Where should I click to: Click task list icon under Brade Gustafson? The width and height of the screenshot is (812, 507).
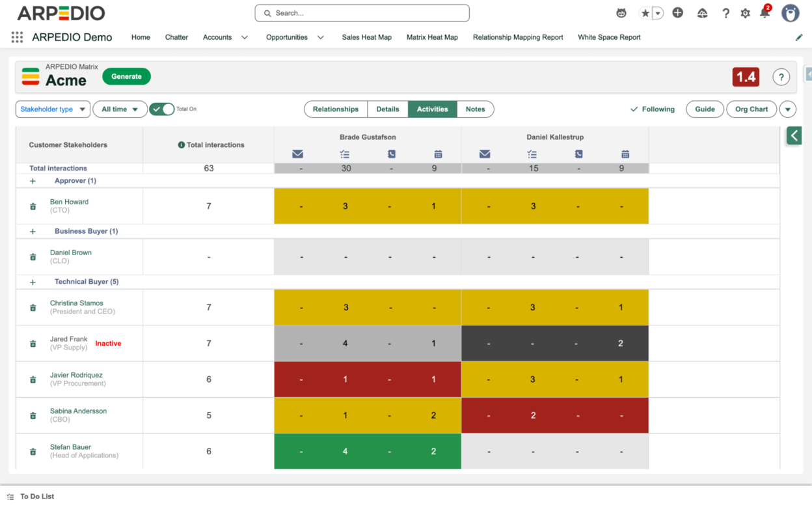click(344, 154)
